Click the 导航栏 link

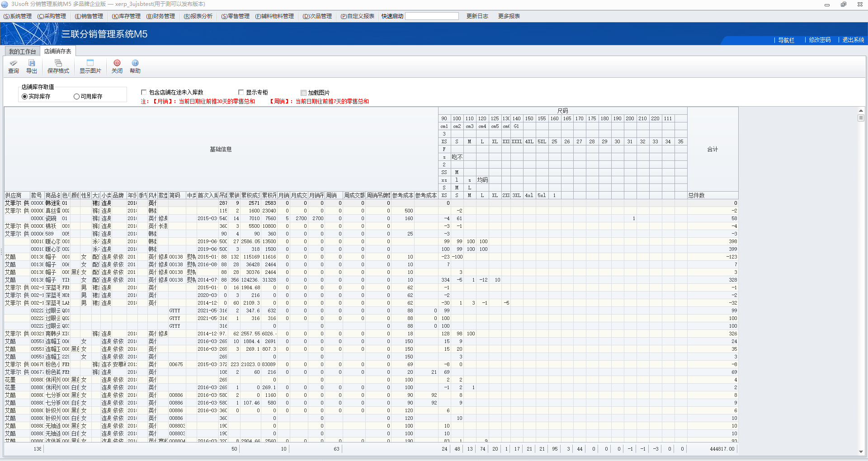tap(786, 40)
